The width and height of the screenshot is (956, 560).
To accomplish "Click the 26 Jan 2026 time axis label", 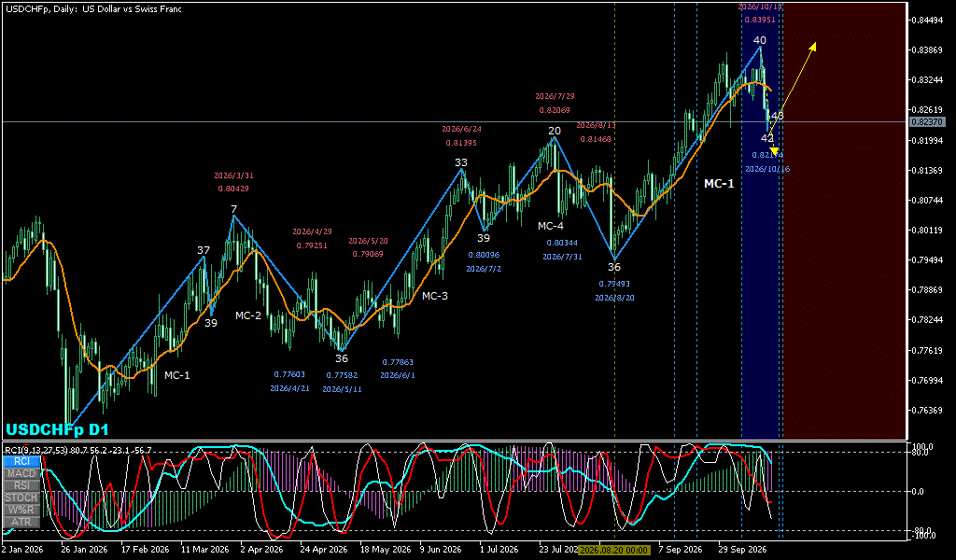I will pyautogui.click(x=85, y=549).
